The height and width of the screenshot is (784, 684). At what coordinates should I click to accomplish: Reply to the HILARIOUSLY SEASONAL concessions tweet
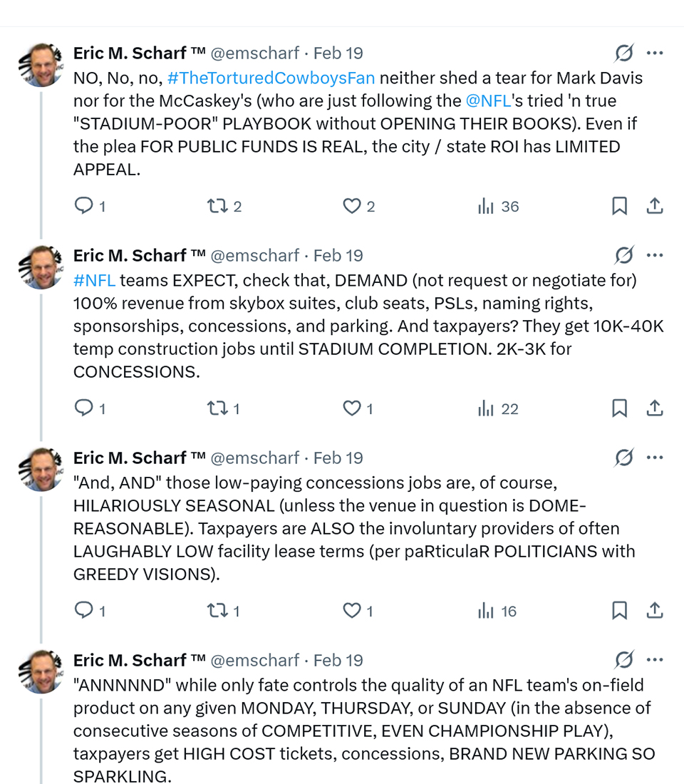tap(84, 612)
